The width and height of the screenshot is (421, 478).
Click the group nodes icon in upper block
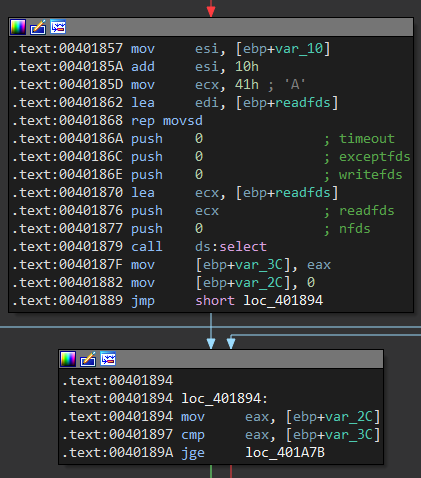(x=58, y=27)
